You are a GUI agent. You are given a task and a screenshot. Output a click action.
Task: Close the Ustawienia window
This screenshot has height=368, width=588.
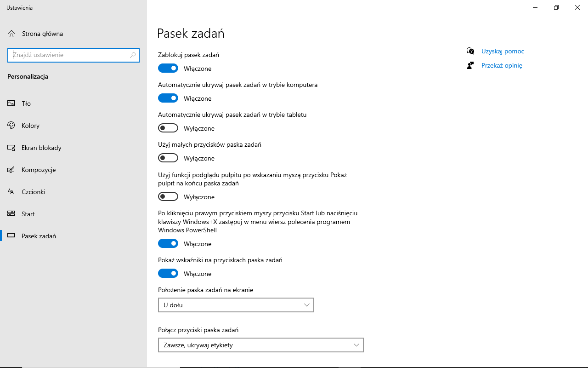coord(577,7)
